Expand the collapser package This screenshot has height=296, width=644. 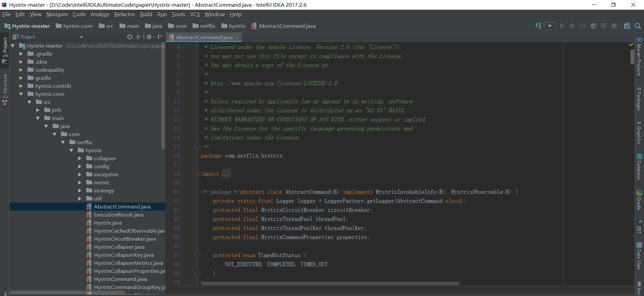pyautogui.click(x=79, y=158)
